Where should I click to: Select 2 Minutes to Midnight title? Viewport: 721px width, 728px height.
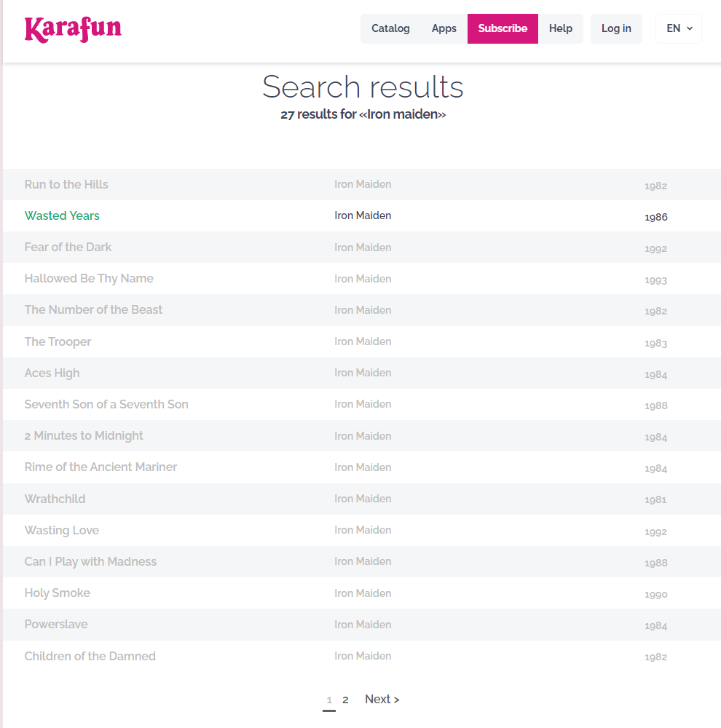point(84,436)
